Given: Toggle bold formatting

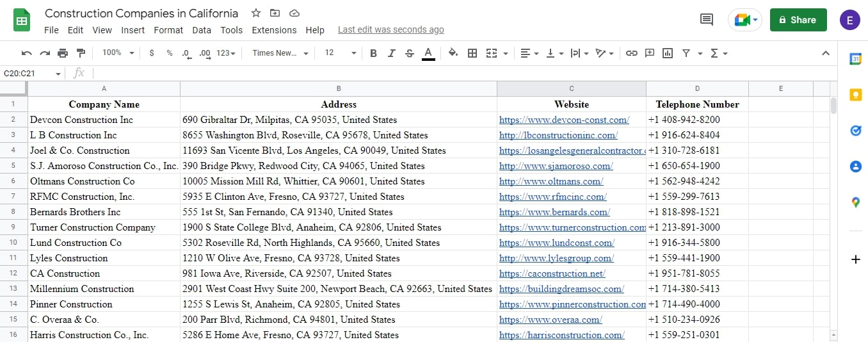Looking at the screenshot, I should (373, 53).
